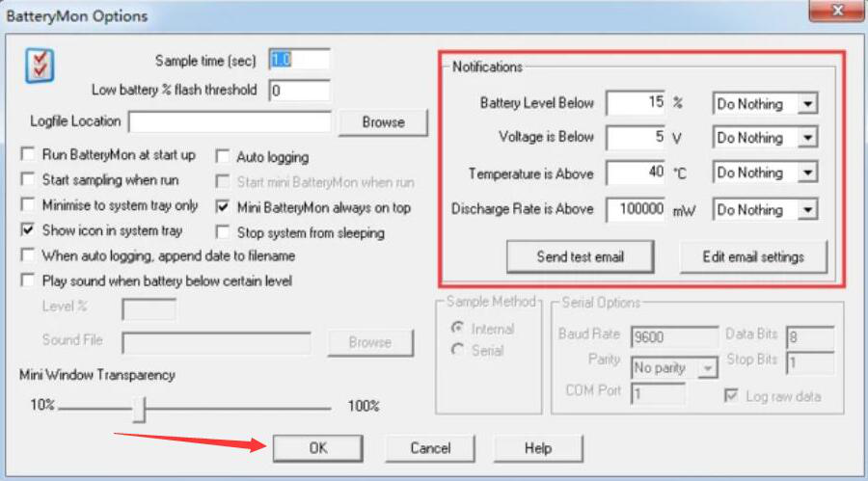This screenshot has height=481, width=868.
Task: Browse for the logfile location
Action: (383, 122)
